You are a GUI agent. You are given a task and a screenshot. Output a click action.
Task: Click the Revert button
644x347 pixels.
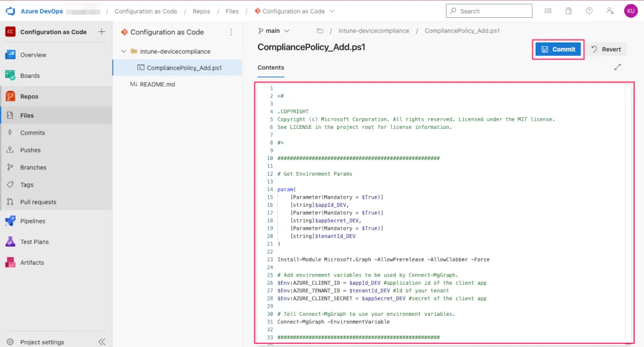pos(606,49)
